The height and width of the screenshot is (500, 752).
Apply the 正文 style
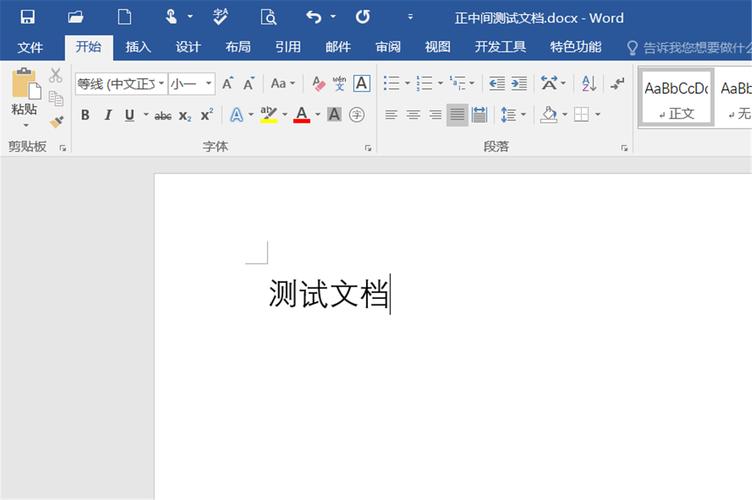[x=676, y=98]
